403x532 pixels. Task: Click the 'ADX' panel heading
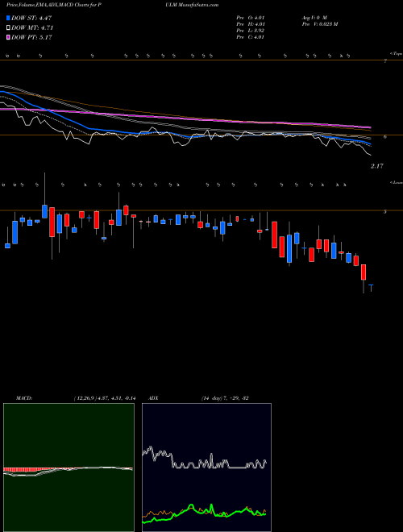click(153, 398)
